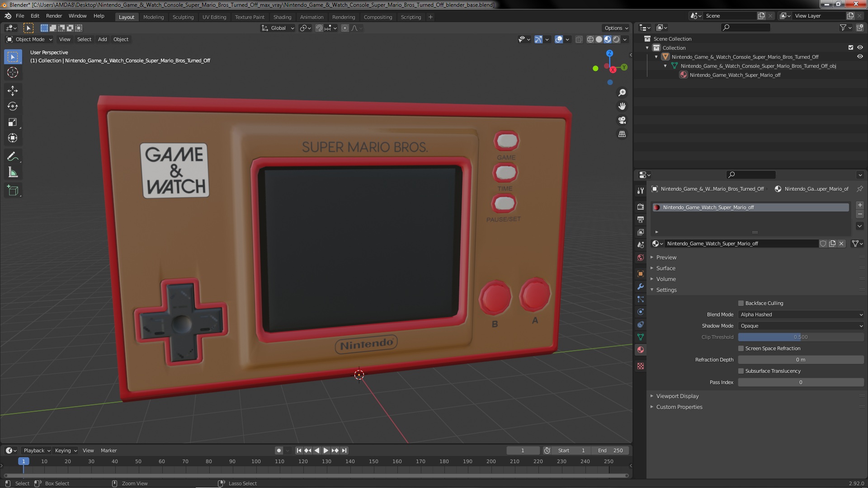Switch to the Shading workspace tab
Screen dimensions: 868x488
tap(282, 17)
